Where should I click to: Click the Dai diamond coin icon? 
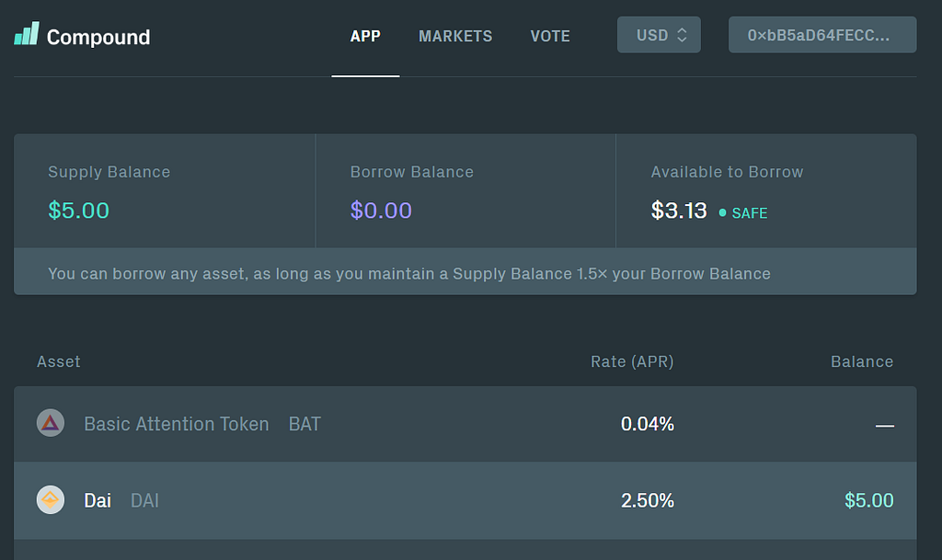(x=51, y=500)
